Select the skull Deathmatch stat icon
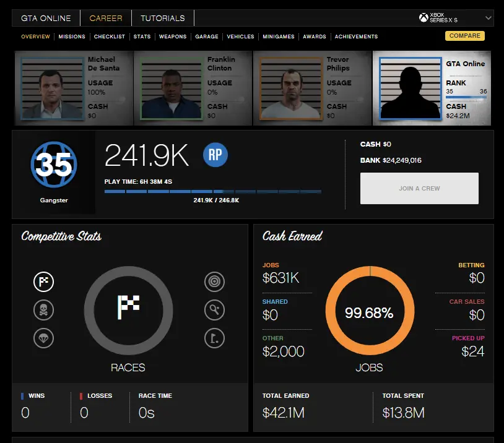 tap(43, 310)
